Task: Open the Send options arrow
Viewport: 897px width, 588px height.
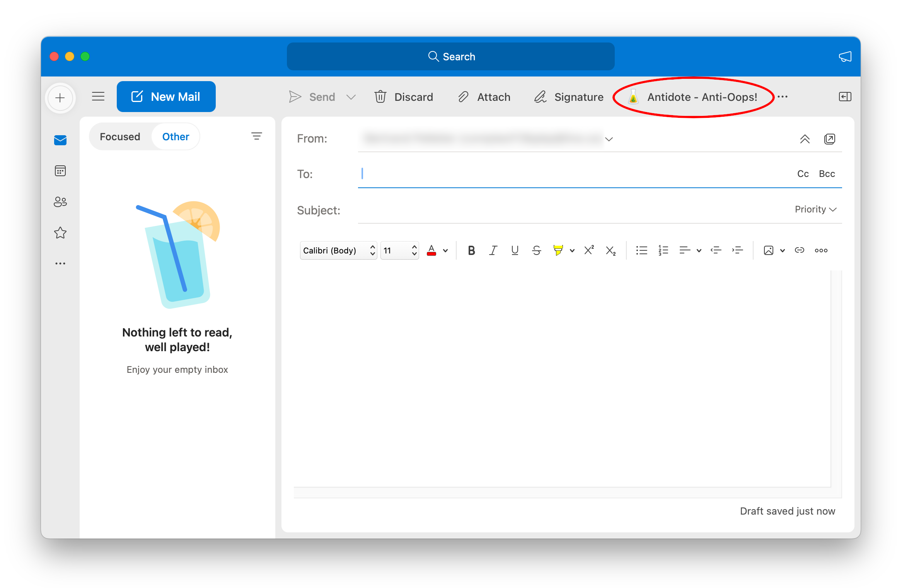Action: coord(351,97)
